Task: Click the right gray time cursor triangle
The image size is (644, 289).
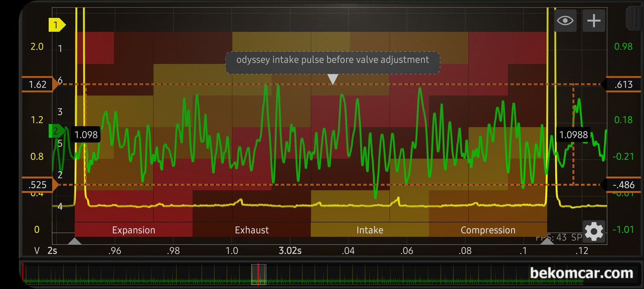Action: [547, 241]
